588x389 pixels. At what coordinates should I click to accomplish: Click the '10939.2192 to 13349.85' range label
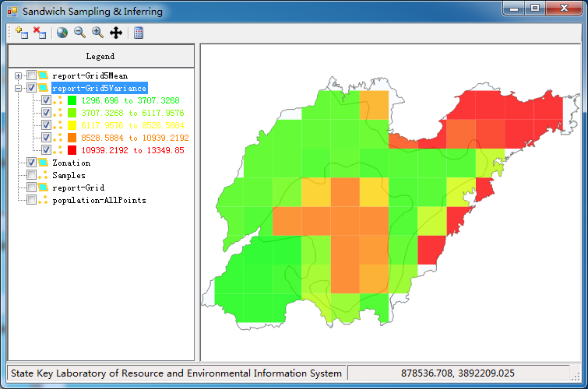coord(132,150)
